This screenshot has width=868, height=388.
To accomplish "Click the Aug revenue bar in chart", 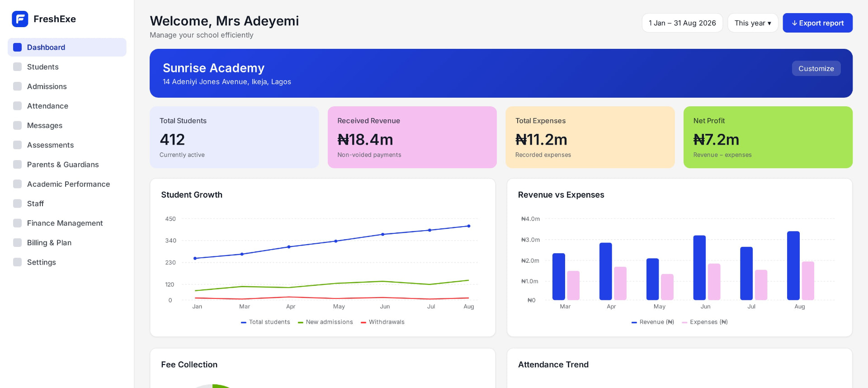I will 793,266.
